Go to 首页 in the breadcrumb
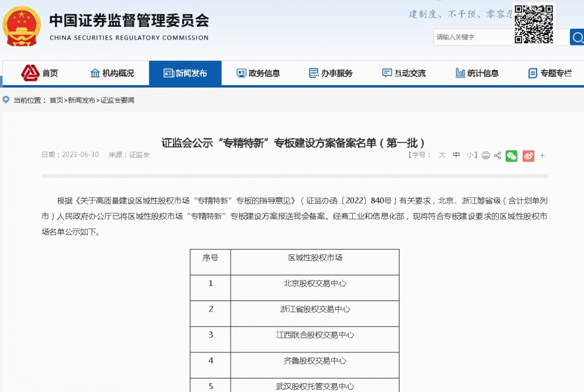584x392 pixels. coord(56,100)
